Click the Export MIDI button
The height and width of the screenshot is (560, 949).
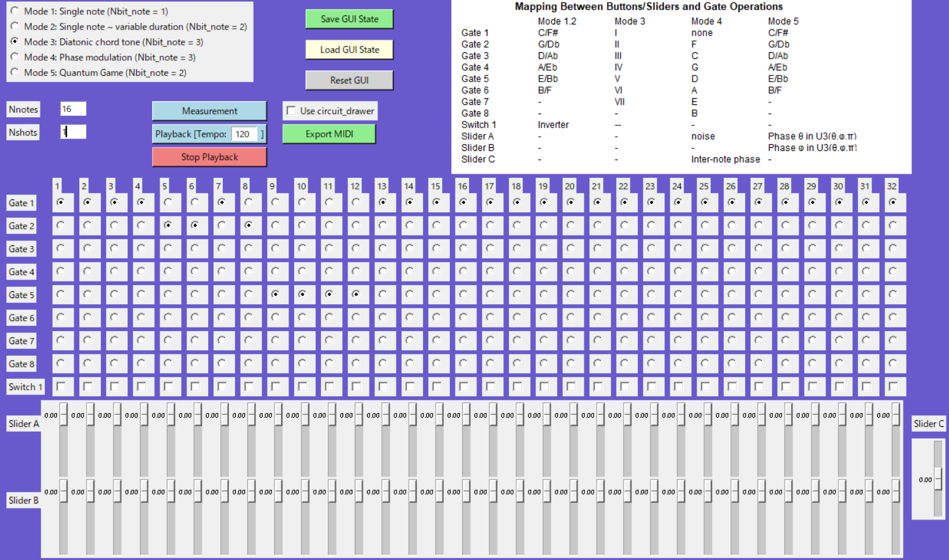pyautogui.click(x=329, y=134)
